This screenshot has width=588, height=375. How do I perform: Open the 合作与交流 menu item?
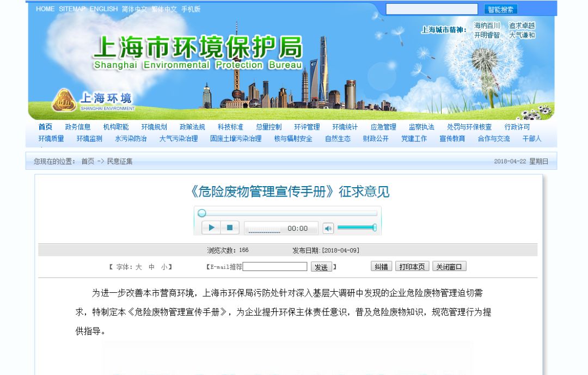click(x=494, y=138)
